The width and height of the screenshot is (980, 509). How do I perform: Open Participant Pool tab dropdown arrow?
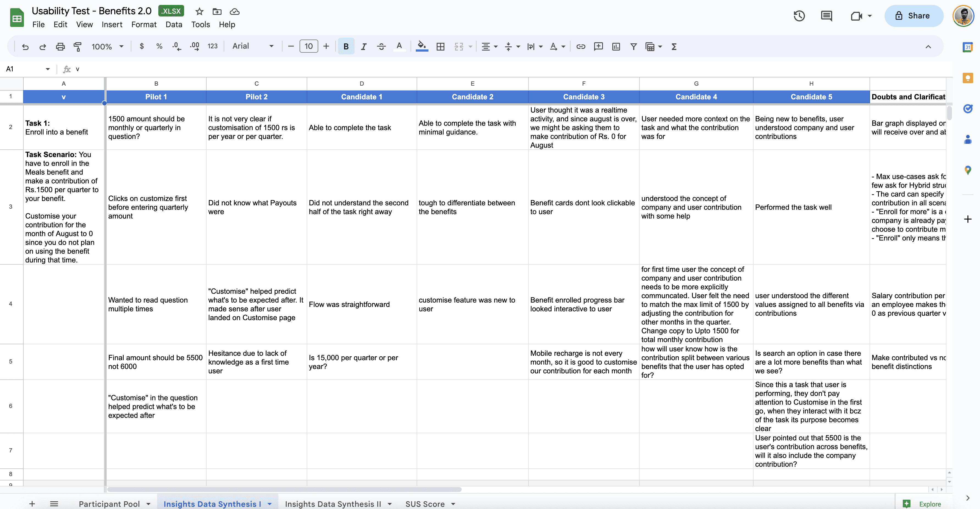[148, 504]
